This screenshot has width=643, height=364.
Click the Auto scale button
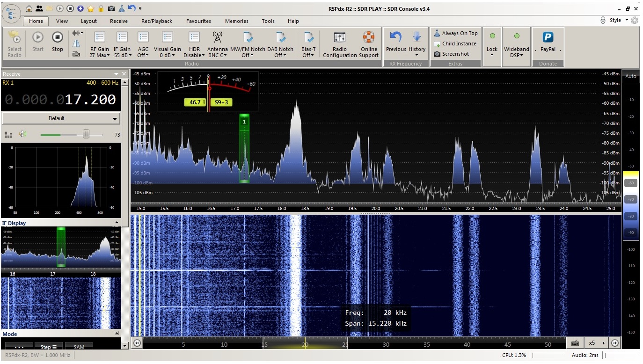(x=631, y=76)
